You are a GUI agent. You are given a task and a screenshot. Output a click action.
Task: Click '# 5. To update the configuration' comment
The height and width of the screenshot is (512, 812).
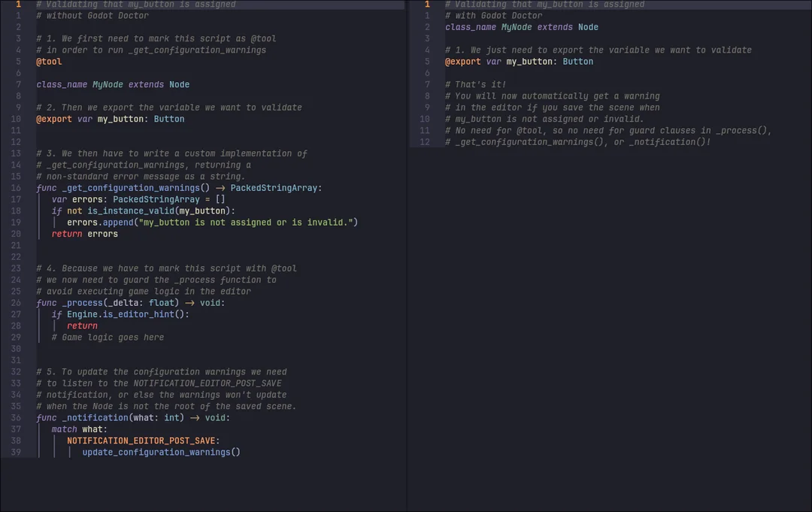coord(161,371)
